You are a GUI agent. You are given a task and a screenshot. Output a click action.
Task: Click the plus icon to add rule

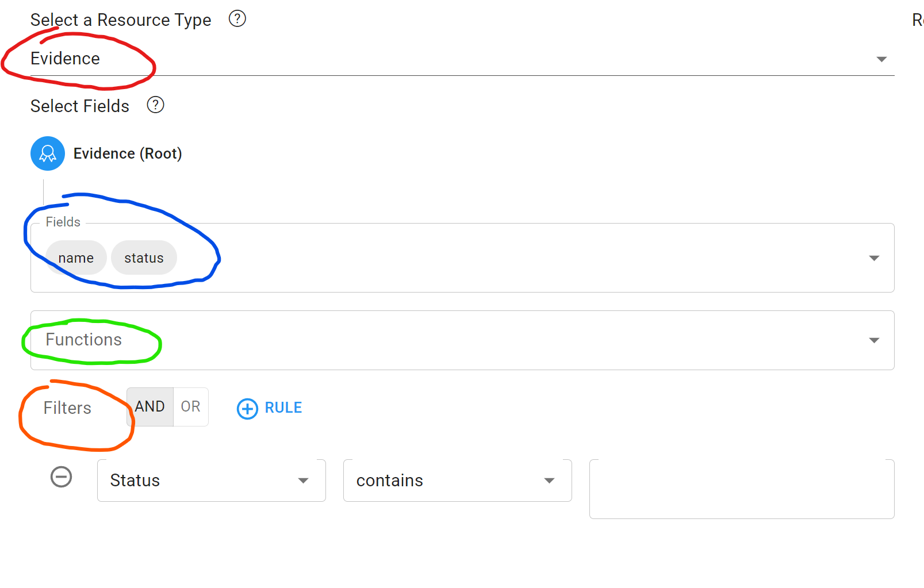tap(247, 409)
